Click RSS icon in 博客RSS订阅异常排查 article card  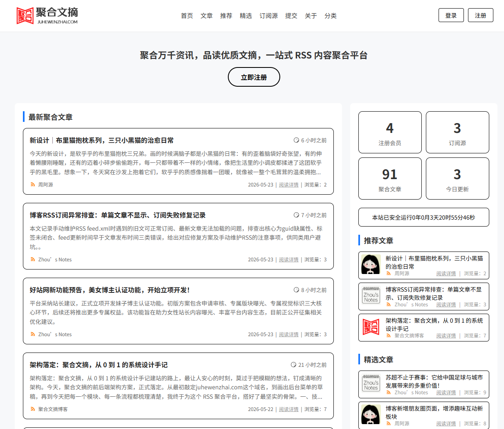pos(33,260)
